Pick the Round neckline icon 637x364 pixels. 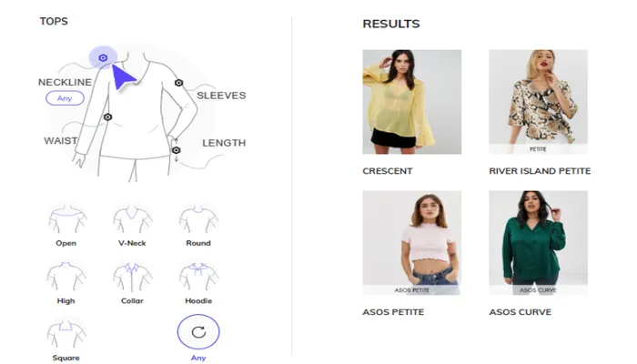click(198, 220)
